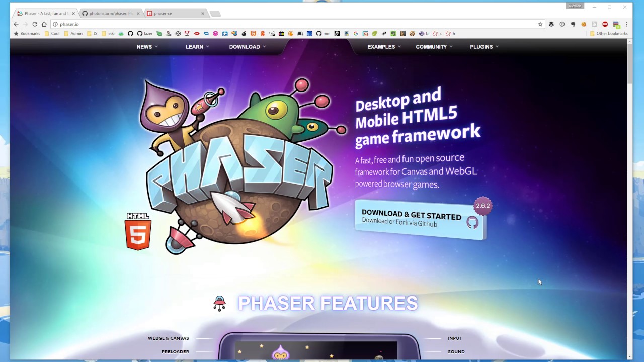Screen dimensions: 644x362
Task: Click the INPUT feature label
Action: (455, 338)
